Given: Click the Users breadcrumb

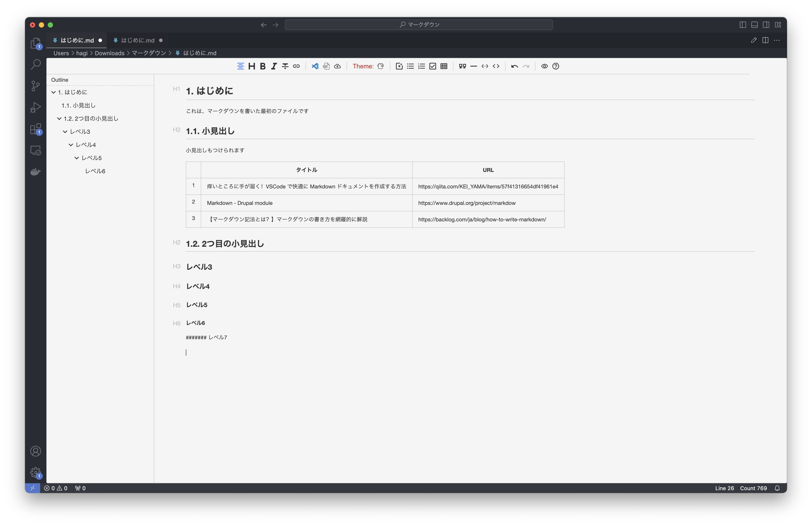Looking at the screenshot, I should tap(61, 53).
